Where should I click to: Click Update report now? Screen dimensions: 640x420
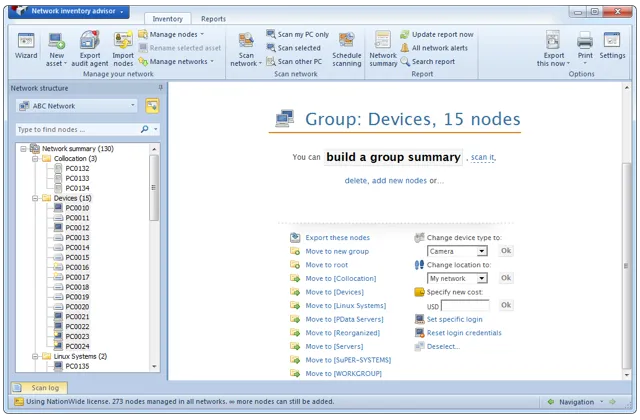(437, 34)
